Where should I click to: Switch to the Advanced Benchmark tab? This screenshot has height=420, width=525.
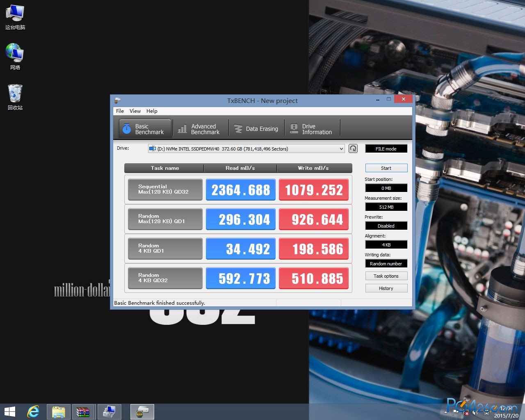pyautogui.click(x=200, y=129)
